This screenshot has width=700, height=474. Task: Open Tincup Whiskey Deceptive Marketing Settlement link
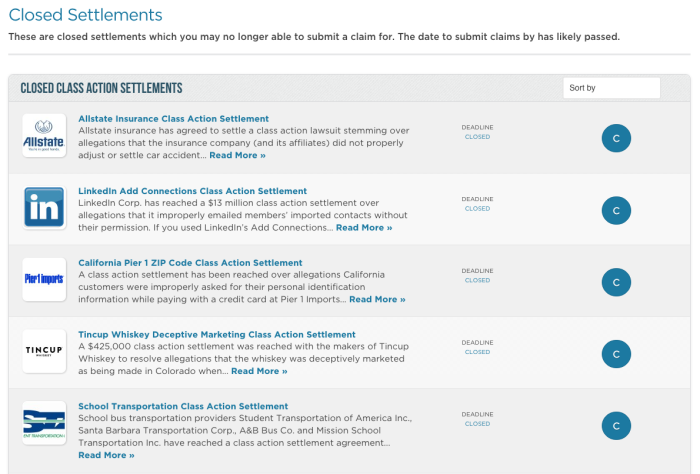point(217,335)
